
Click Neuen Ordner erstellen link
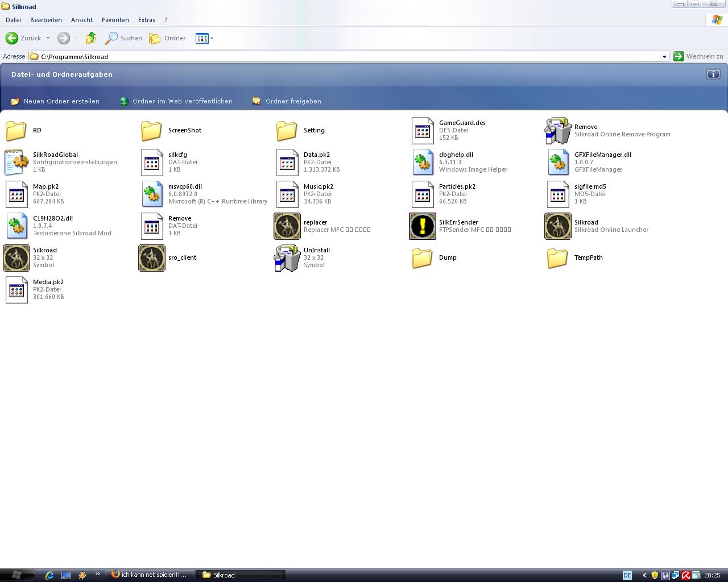click(61, 101)
